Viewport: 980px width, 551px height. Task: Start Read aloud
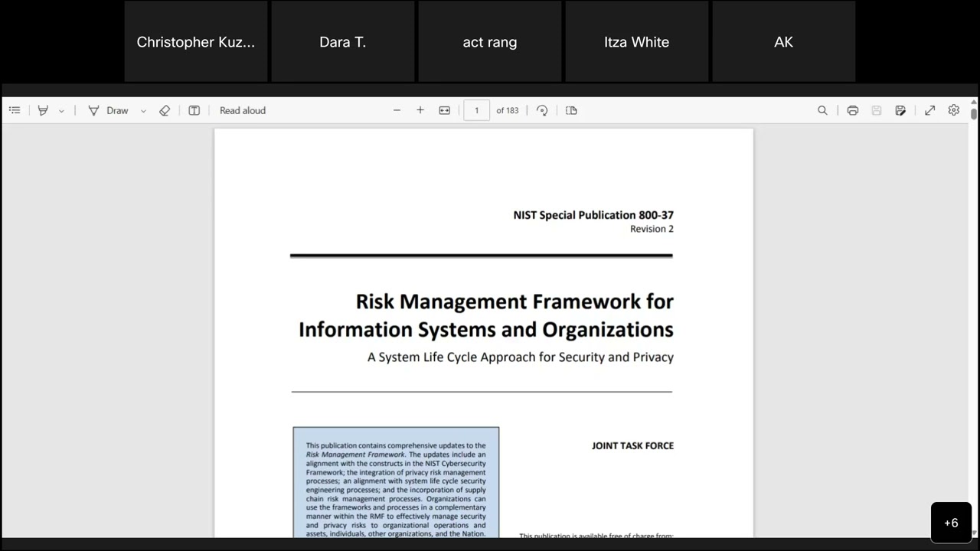click(x=243, y=110)
